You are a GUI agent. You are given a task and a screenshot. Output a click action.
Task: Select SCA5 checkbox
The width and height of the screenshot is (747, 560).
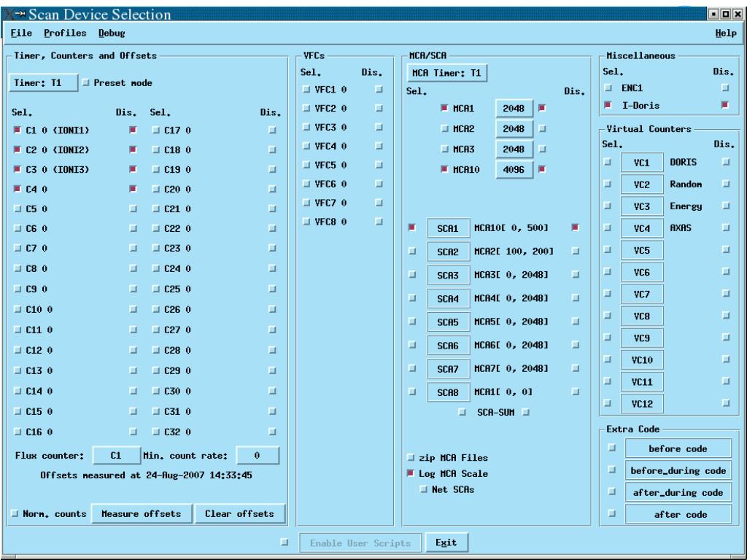[x=412, y=322]
